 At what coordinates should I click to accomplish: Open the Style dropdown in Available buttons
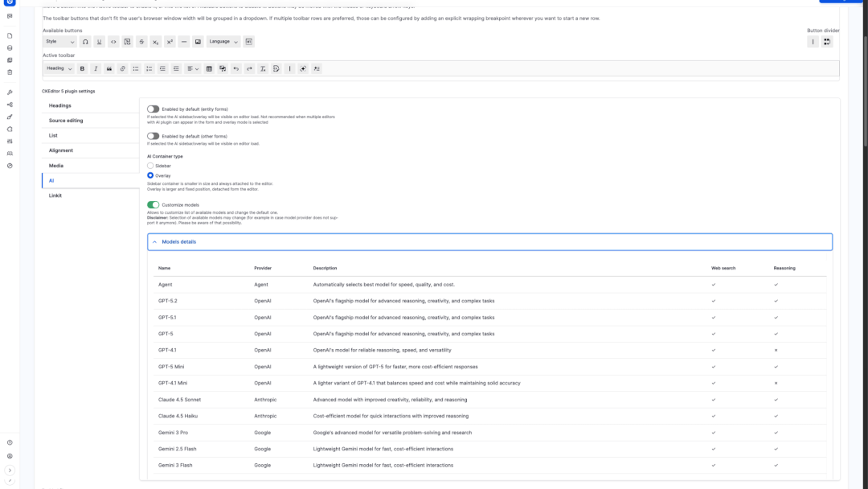[59, 42]
